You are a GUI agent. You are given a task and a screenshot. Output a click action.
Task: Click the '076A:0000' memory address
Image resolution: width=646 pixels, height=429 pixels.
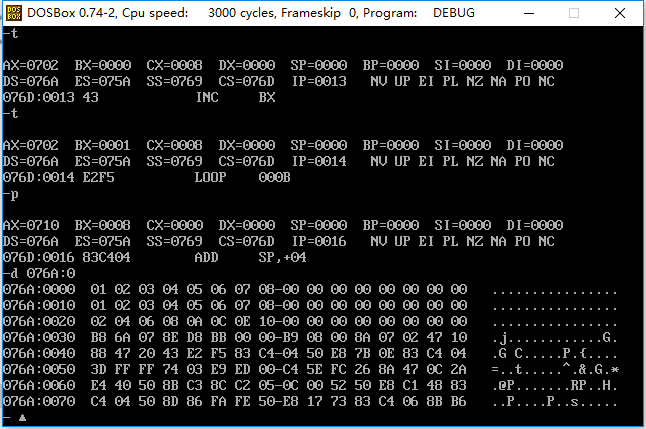point(39,289)
